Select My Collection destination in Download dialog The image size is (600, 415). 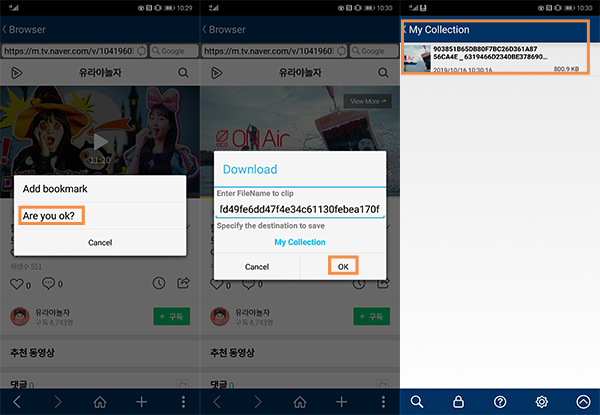pyautogui.click(x=300, y=242)
